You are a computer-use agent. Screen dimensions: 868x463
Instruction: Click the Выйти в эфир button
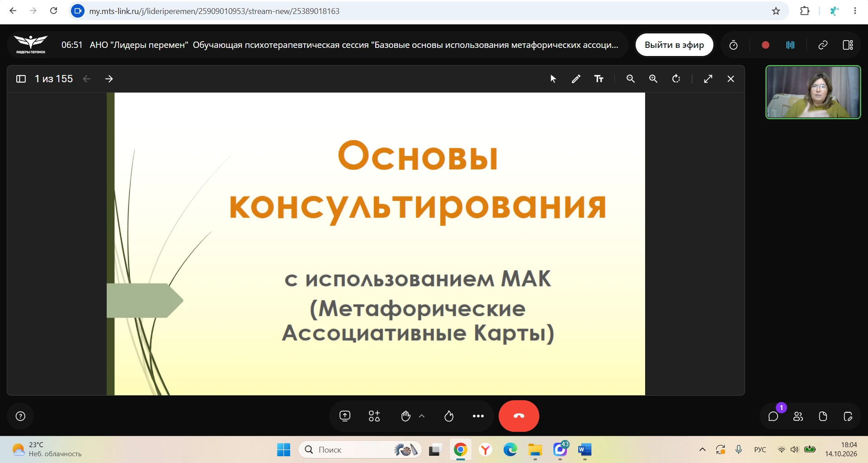674,45
